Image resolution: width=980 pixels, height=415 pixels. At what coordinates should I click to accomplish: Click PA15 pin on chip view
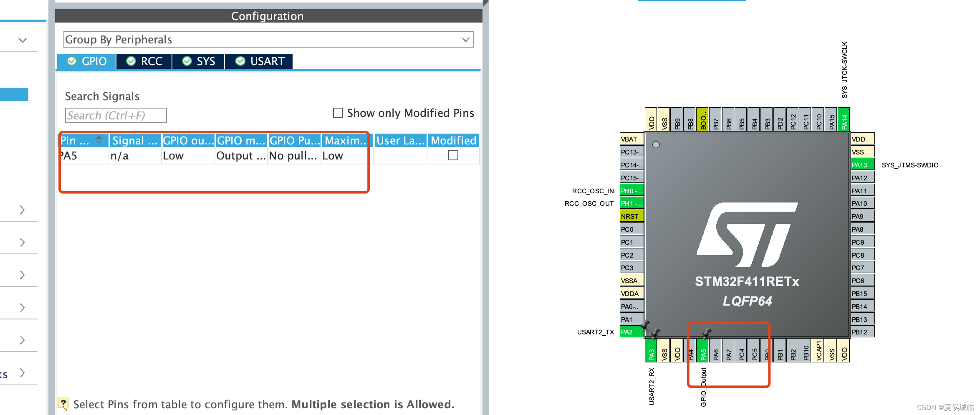(831, 119)
